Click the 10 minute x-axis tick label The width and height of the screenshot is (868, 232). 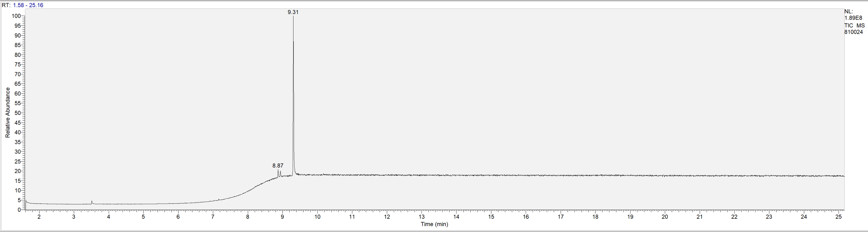(317, 217)
